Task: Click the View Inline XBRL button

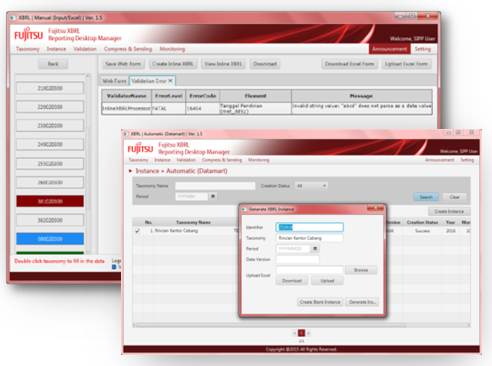Action: coord(223,64)
